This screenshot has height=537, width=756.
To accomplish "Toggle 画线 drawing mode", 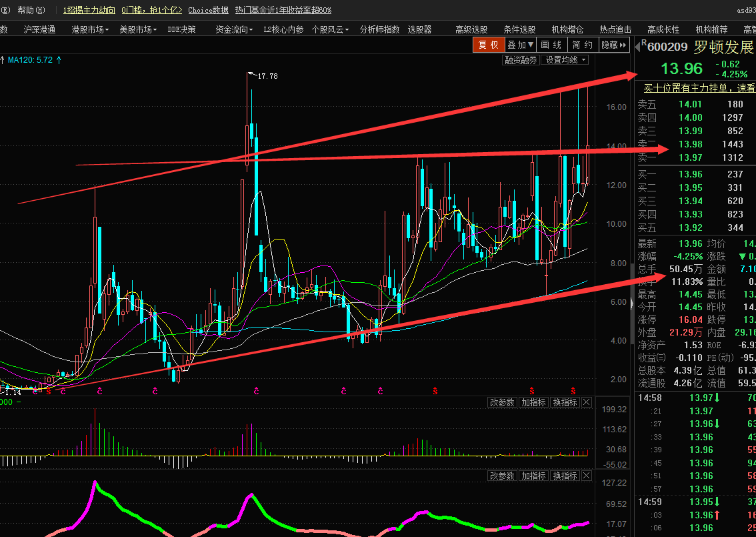I will (x=551, y=45).
